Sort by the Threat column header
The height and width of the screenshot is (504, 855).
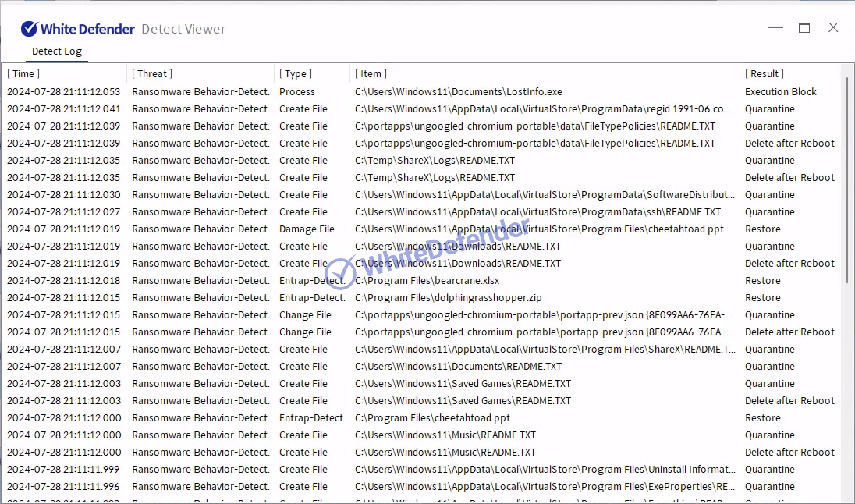point(151,74)
